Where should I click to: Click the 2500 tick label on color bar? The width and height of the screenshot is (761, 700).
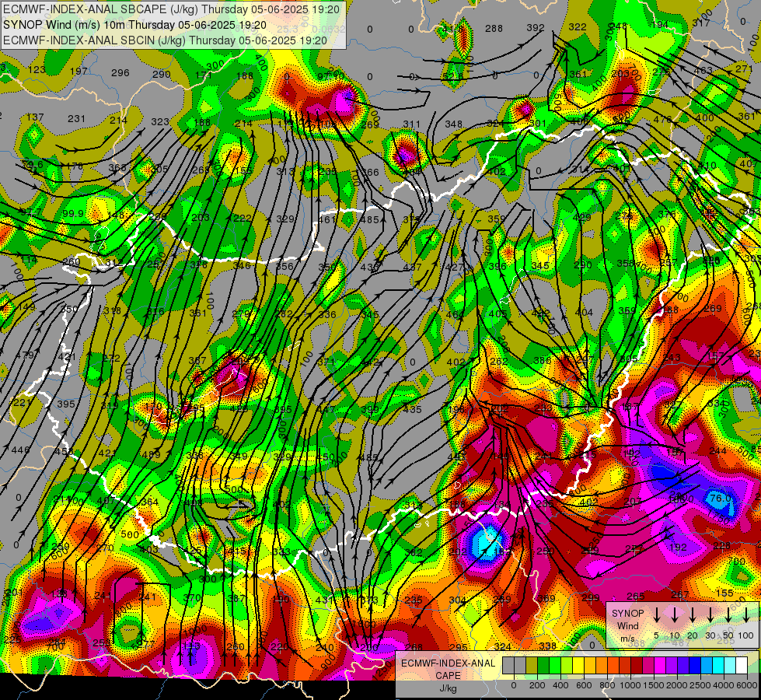coord(700,685)
